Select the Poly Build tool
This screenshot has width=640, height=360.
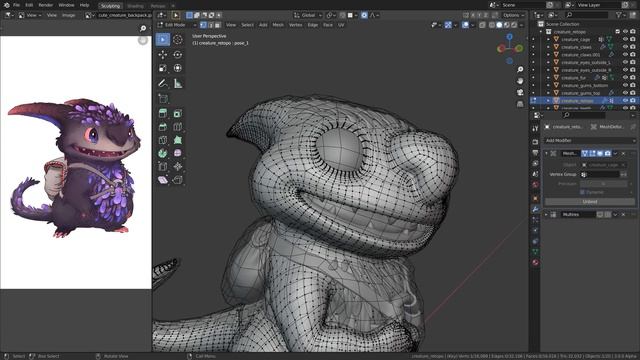tap(178, 140)
